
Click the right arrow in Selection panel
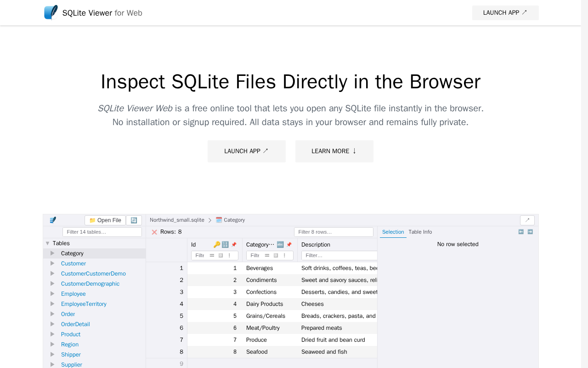(530, 232)
